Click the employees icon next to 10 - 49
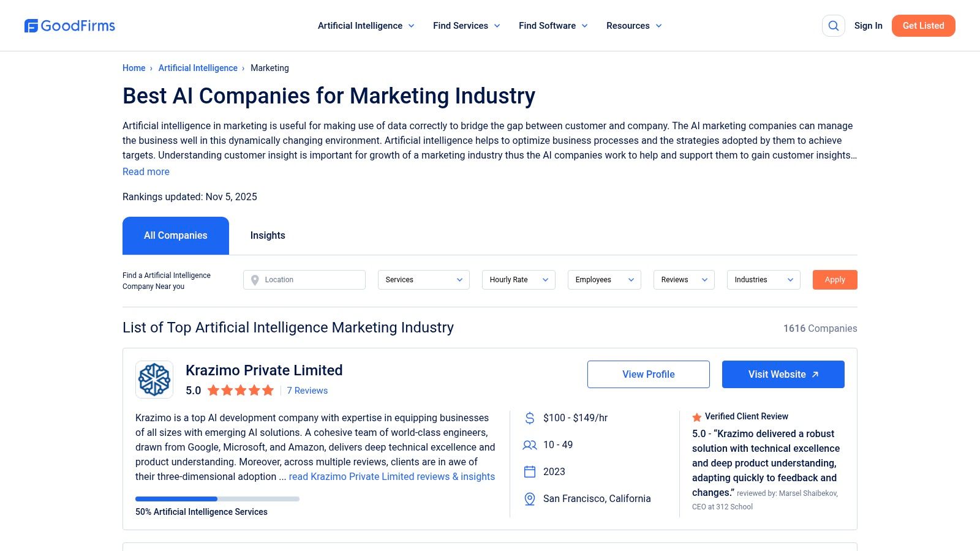Screen dimensions: 980x551 tap(529, 445)
